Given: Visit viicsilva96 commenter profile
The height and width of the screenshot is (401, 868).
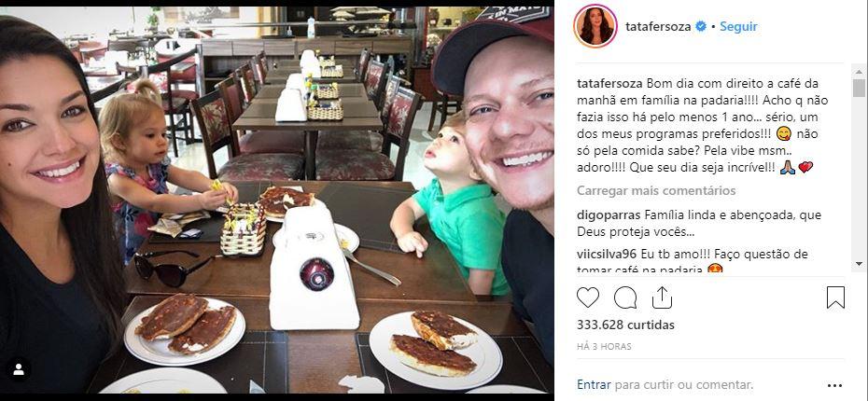Looking at the screenshot, I should [606, 255].
